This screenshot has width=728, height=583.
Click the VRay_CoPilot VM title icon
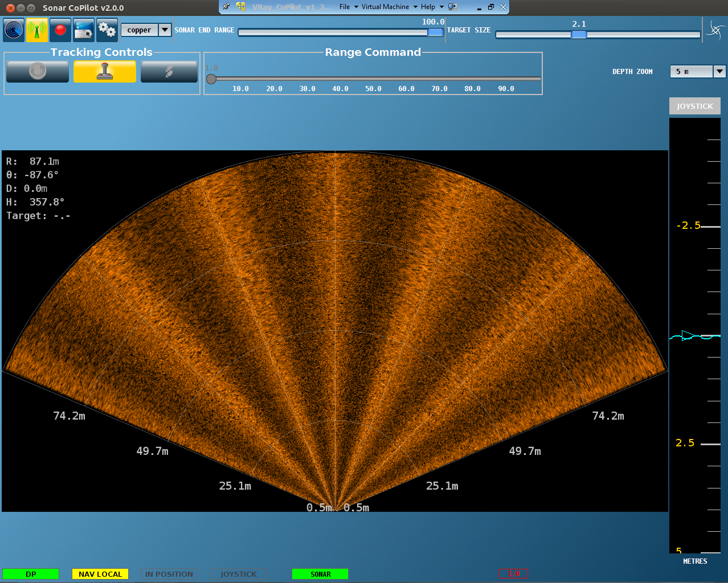(241, 7)
